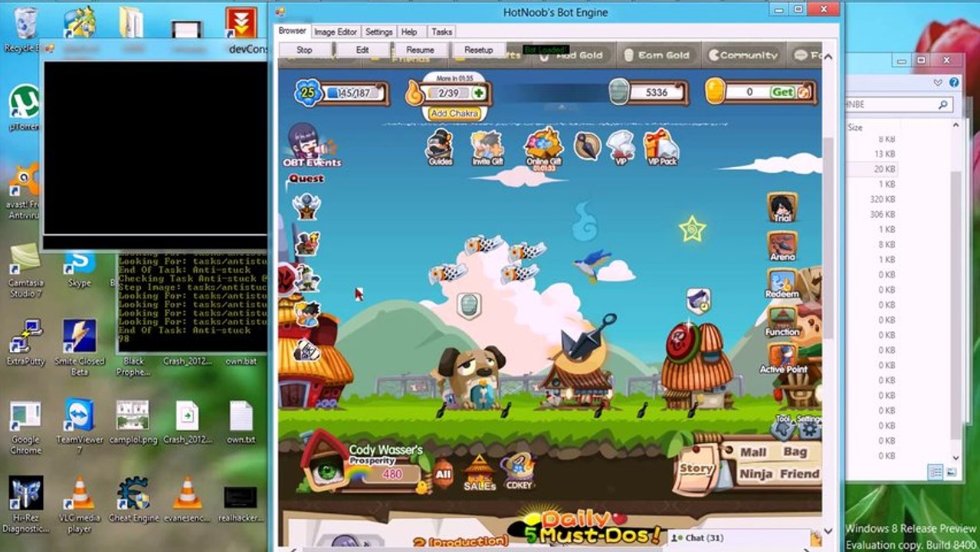This screenshot has width=980, height=552.
Task: Click the Resetup button
Action: tap(479, 50)
